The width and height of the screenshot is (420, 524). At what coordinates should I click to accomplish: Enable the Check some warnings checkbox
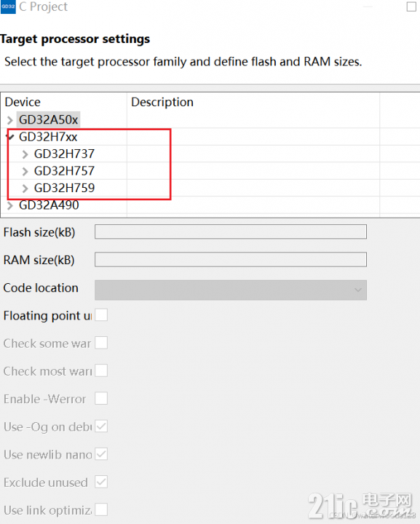pos(101,343)
